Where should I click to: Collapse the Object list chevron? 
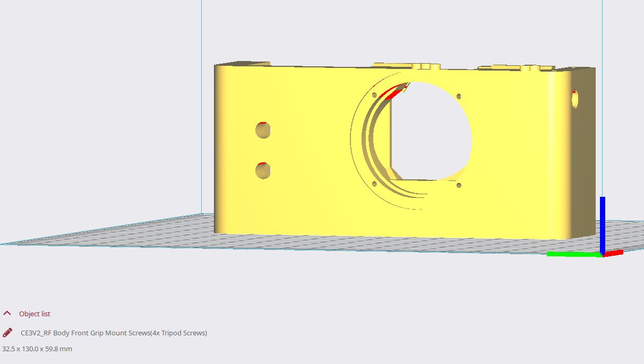click(x=7, y=314)
